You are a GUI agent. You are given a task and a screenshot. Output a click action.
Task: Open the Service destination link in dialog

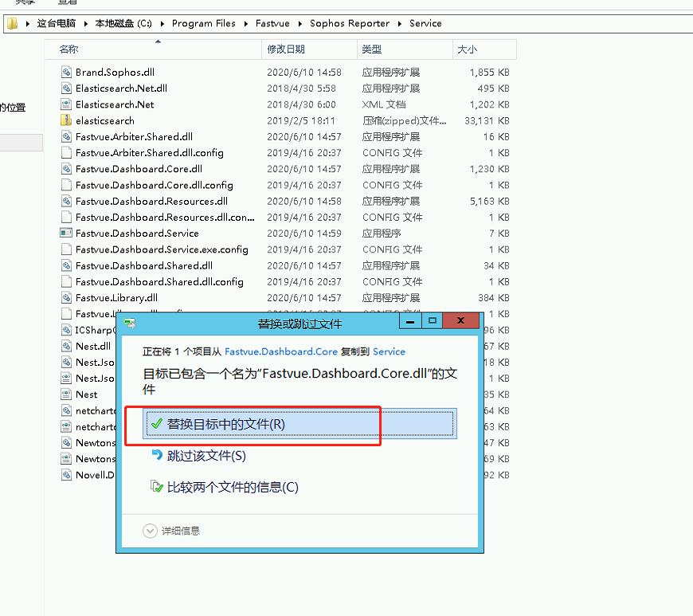click(389, 351)
